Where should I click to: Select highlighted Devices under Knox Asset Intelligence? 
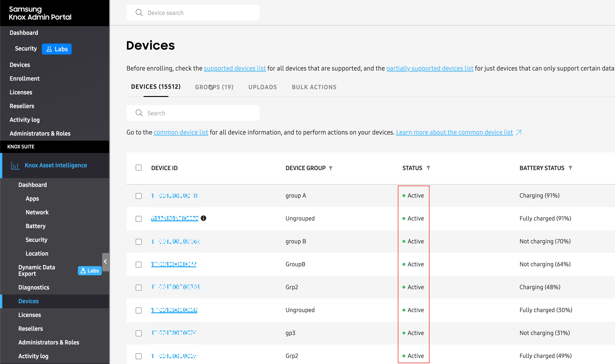(28, 301)
